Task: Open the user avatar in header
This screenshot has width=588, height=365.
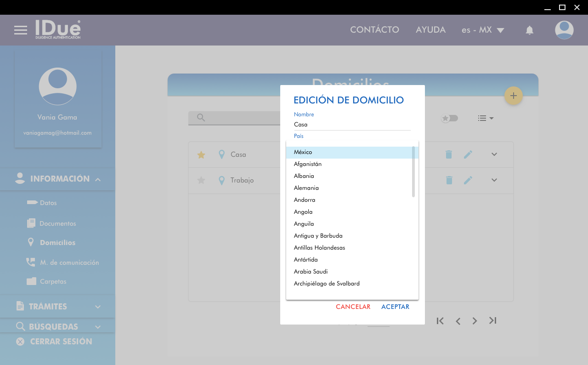Action: tap(564, 30)
